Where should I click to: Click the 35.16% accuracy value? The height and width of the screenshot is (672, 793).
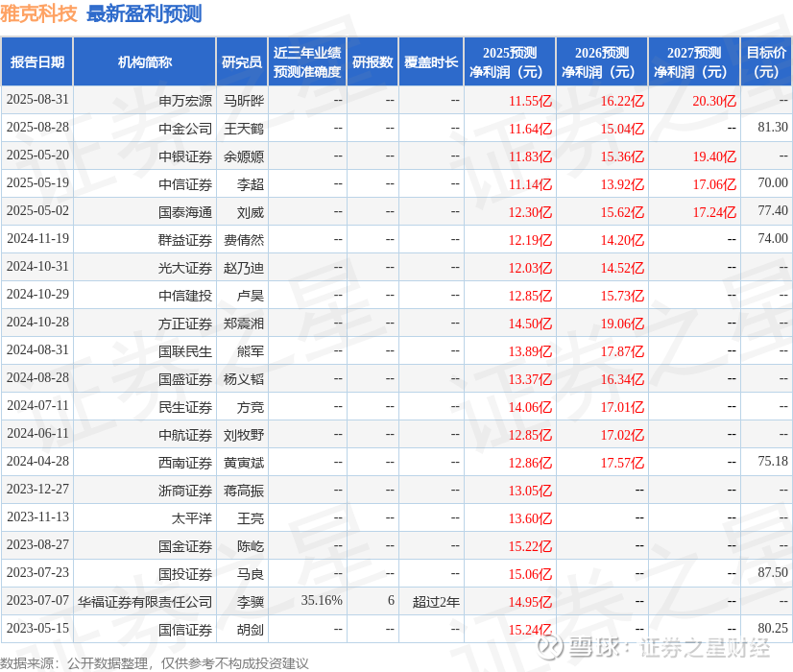pos(322,600)
